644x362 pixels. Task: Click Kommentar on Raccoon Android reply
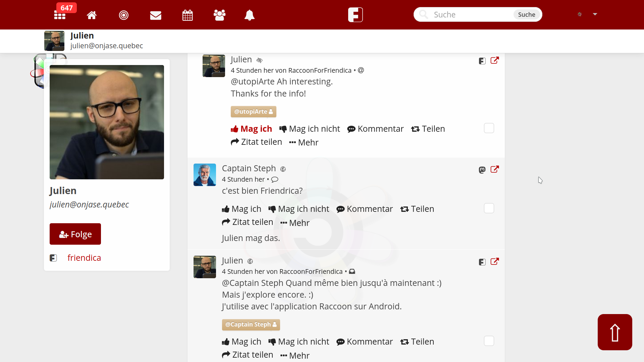pos(365,342)
